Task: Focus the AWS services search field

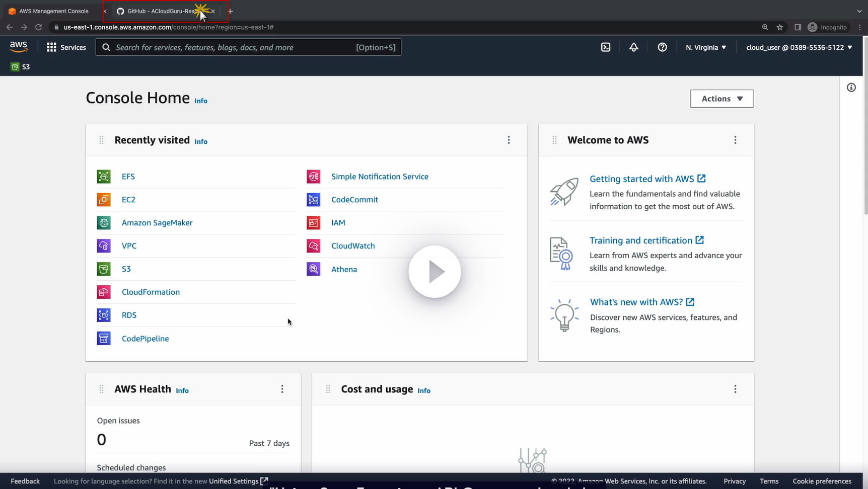Action: [x=248, y=47]
